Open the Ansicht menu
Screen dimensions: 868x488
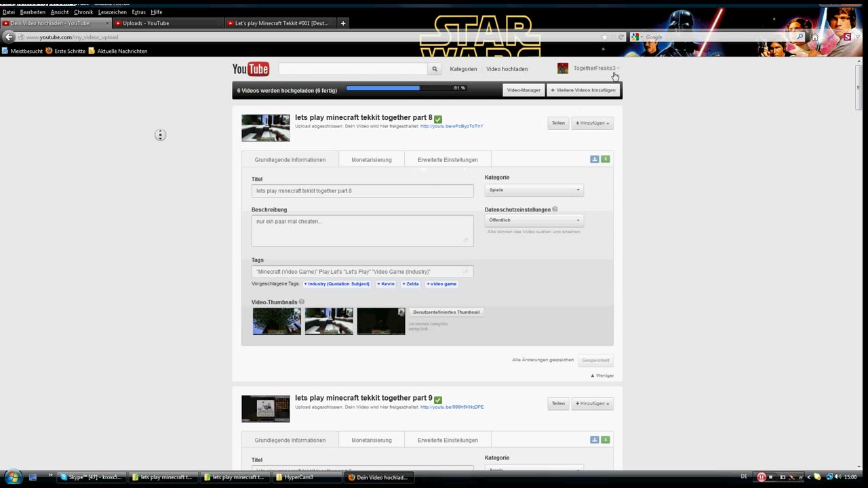(x=60, y=12)
